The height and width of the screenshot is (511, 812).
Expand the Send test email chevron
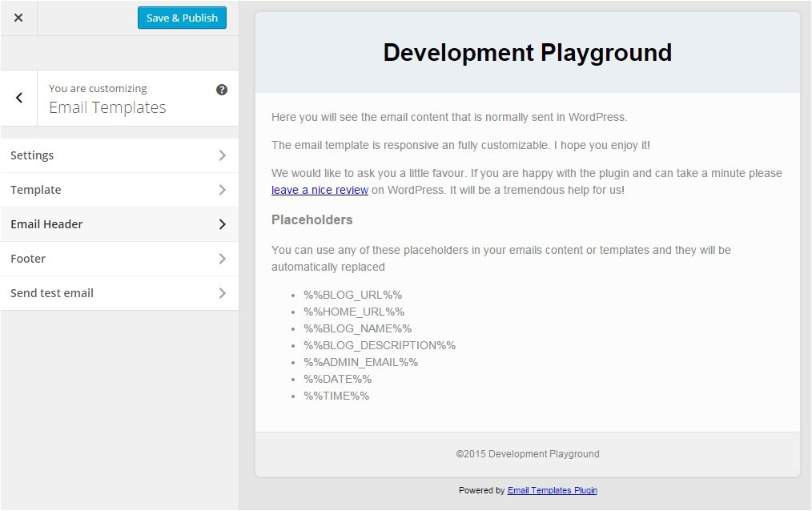[x=222, y=293]
